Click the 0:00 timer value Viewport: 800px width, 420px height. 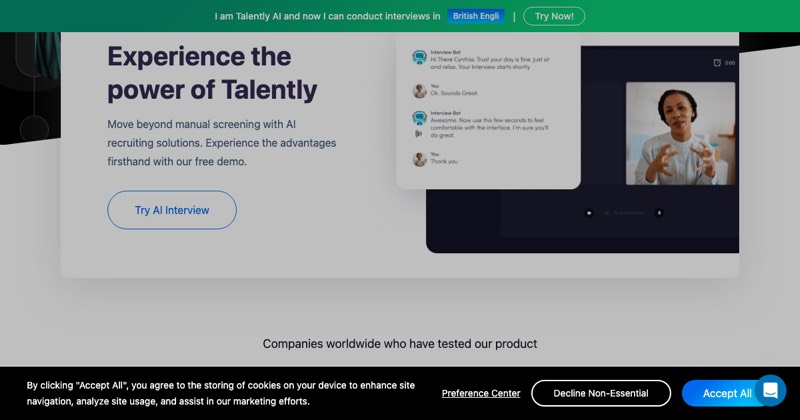tap(730, 63)
